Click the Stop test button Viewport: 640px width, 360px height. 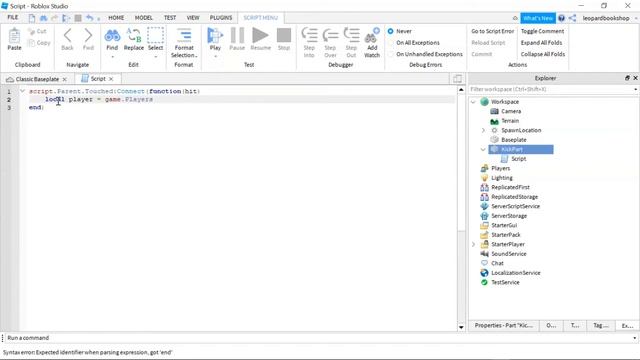(284, 36)
